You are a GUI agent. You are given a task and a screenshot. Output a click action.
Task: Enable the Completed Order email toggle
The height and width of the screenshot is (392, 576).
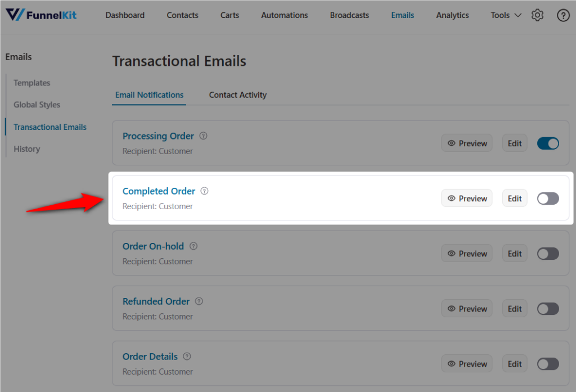tap(547, 198)
